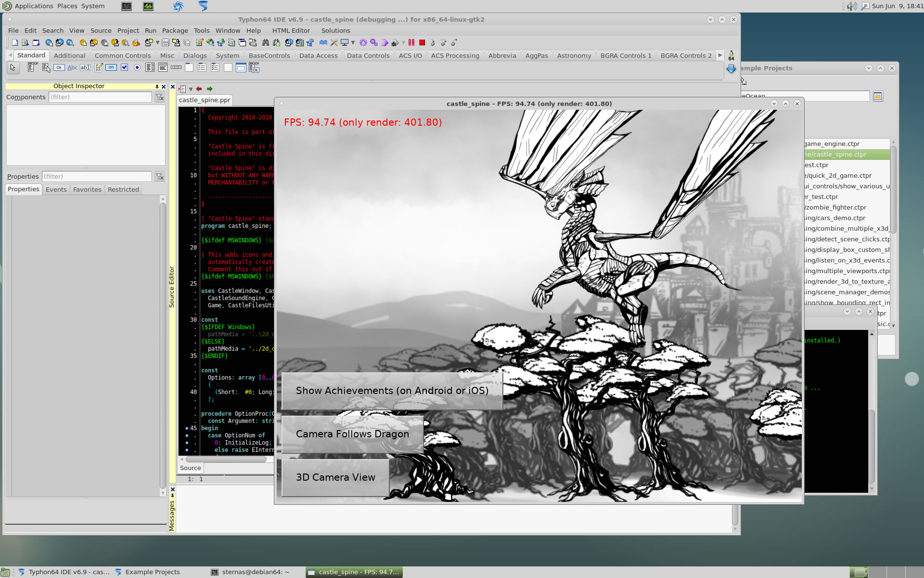Switch to the BGRA Controls 1 palette tab
This screenshot has width=924, height=578.
(x=626, y=55)
